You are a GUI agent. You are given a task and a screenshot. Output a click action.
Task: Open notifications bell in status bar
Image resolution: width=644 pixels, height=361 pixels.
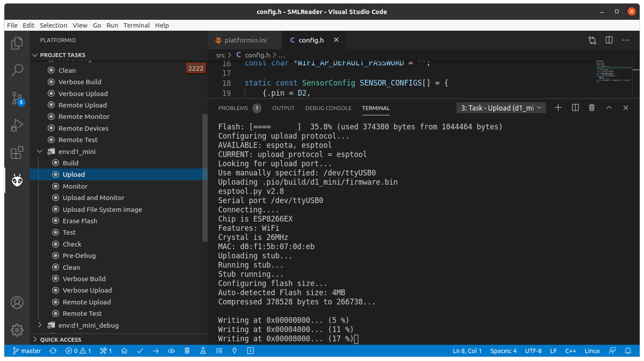(628, 351)
